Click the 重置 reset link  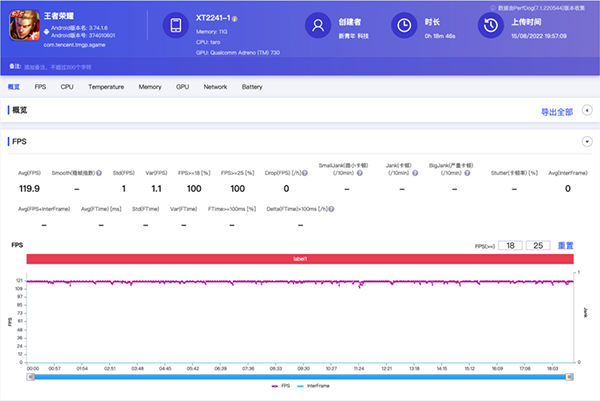565,245
